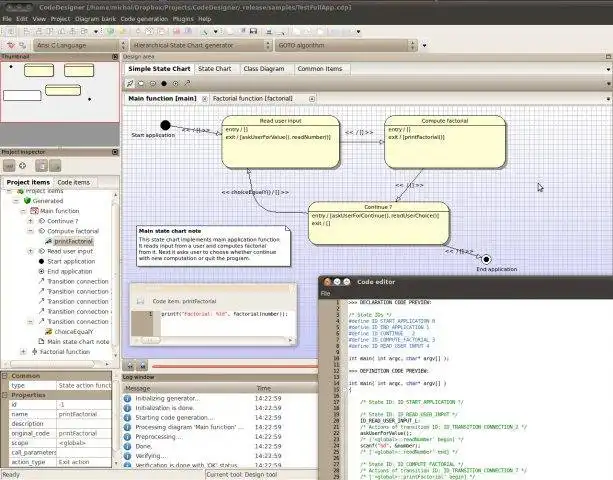Click the info icon beside 'Initializing generator...'
Viewport: 613px width, 480px height.
pos(127,398)
